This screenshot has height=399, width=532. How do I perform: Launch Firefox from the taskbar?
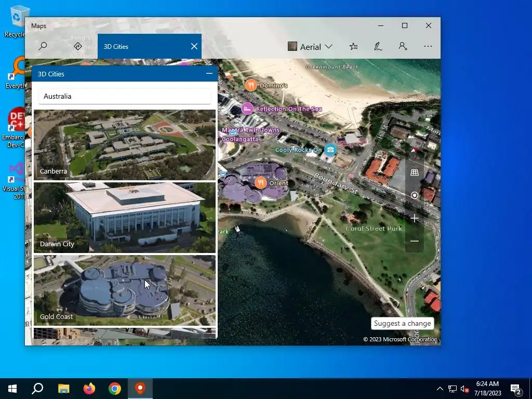click(89, 389)
